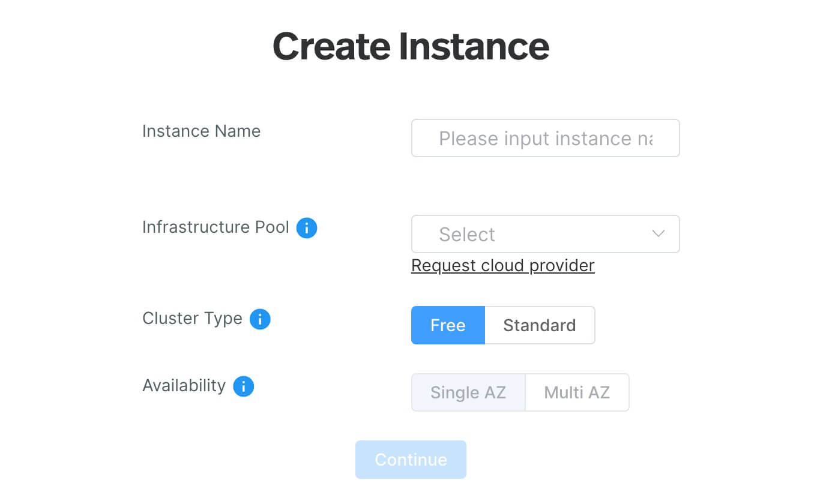The height and width of the screenshot is (504, 826).
Task: Expand the Infrastructure Pool chevron arrow
Action: (x=658, y=234)
